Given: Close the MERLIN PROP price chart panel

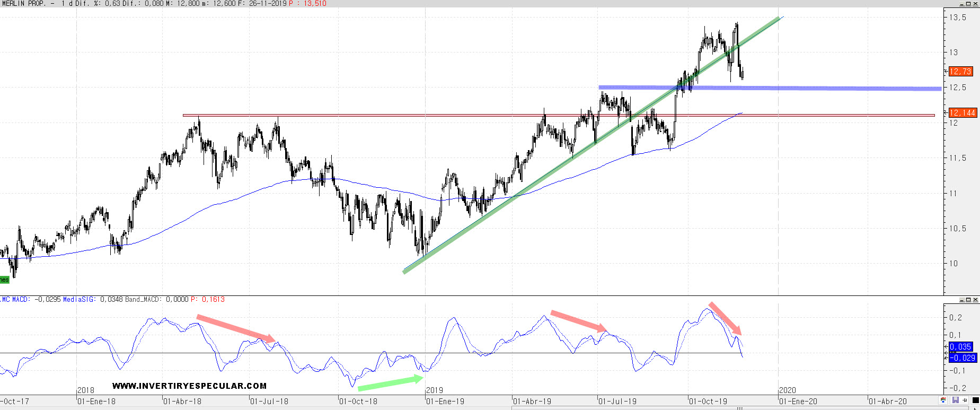Looking at the screenshot, I should [x=976, y=4].
